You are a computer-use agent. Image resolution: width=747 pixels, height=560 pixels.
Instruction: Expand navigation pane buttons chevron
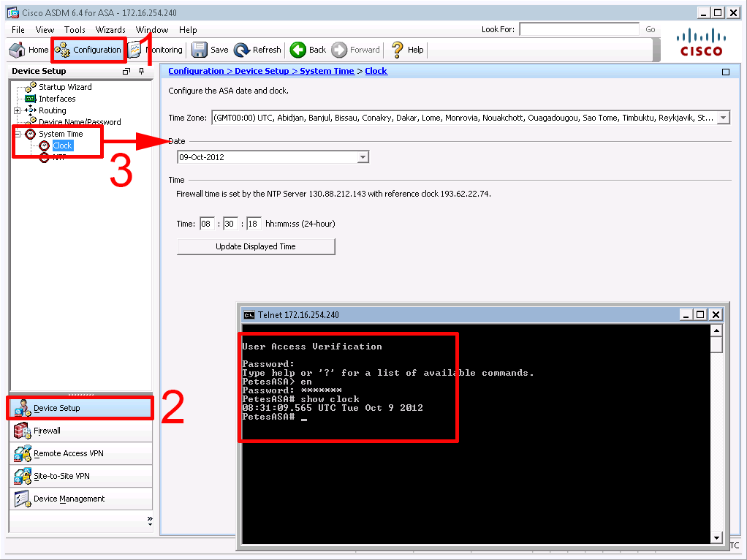click(x=150, y=521)
